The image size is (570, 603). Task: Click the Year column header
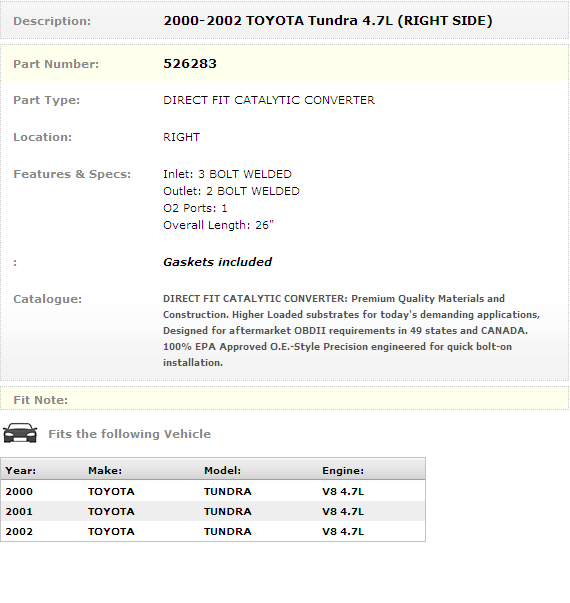pyautogui.click(x=21, y=470)
